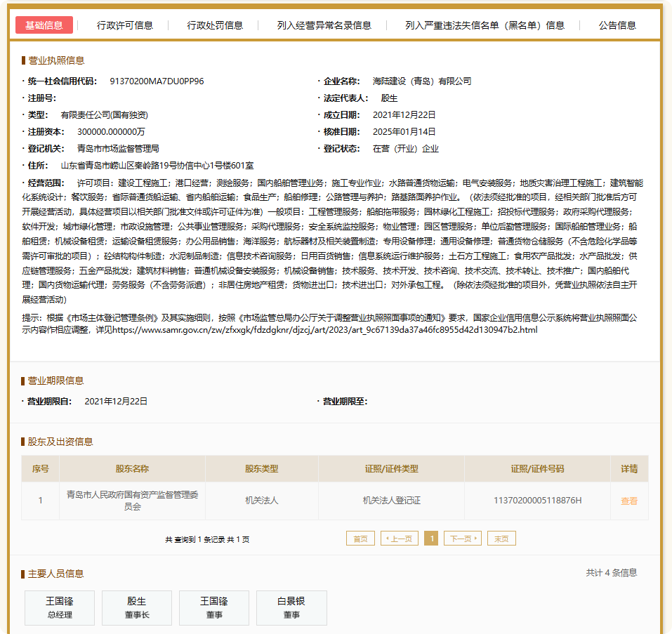Click the 王国锋 总经理 personnel card
Image resolution: width=672 pixels, height=634 pixels.
[59, 608]
